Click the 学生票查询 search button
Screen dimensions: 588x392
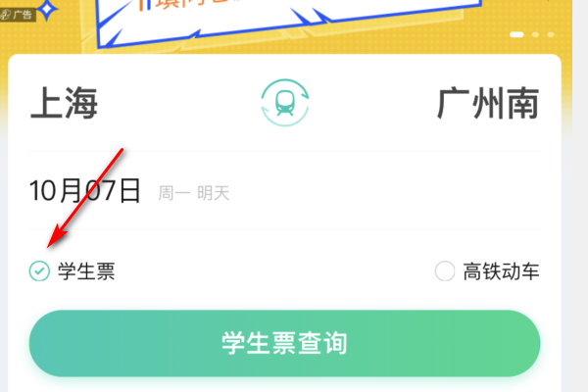[x=284, y=343]
